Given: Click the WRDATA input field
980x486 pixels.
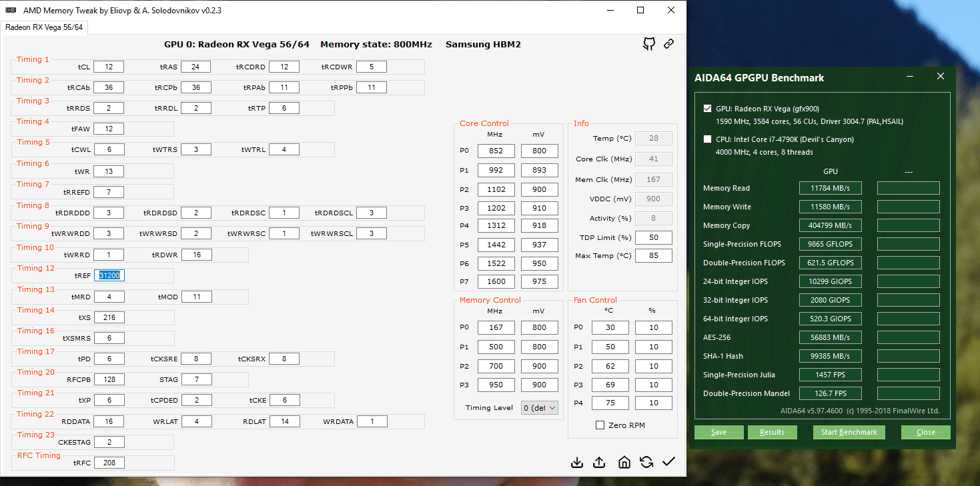Looking at the screenshot, I should (x=372, y=421).
